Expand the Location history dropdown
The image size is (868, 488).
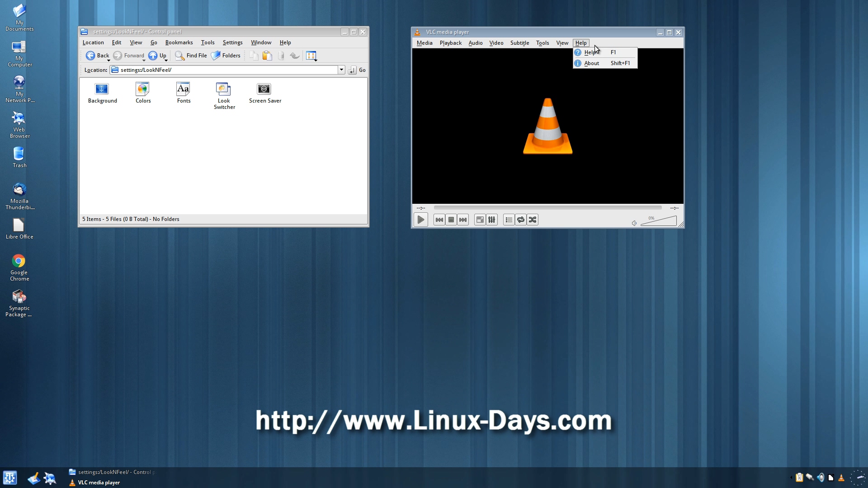[341, 70]
